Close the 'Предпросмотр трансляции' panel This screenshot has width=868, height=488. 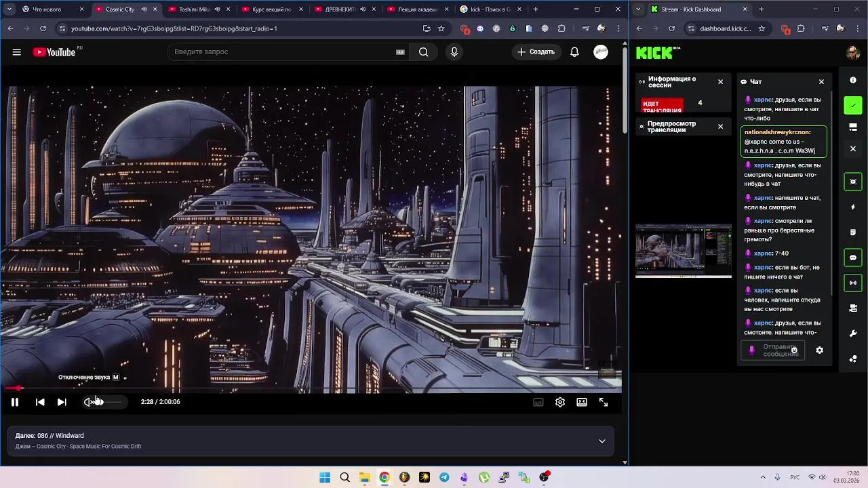[720, 126]
